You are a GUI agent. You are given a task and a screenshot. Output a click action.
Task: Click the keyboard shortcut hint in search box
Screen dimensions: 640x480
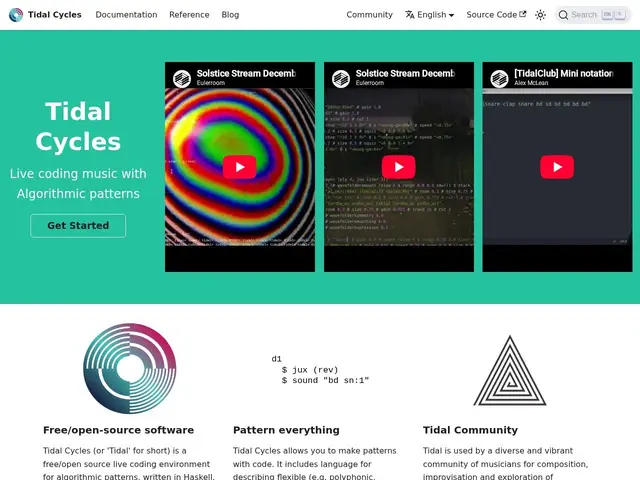pyautogui.click(x=613, y=15)
